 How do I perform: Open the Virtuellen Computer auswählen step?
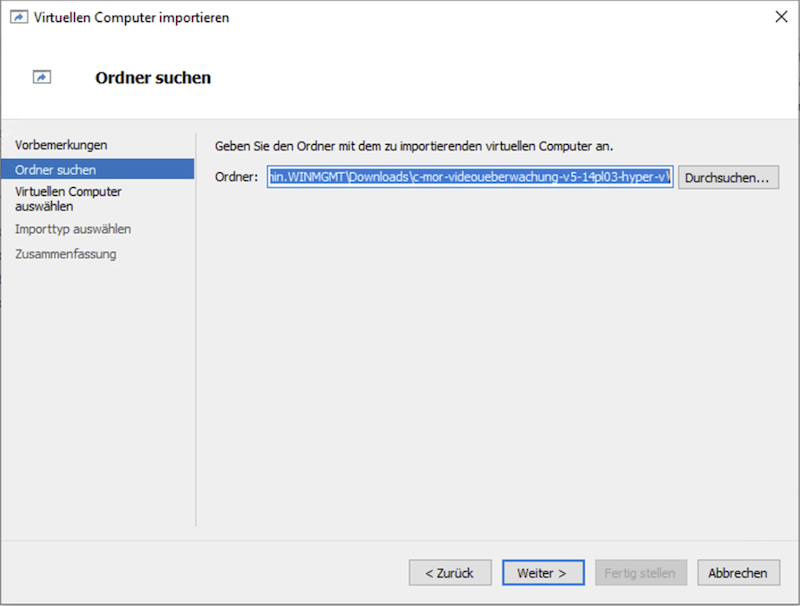[x=68, y=198]
